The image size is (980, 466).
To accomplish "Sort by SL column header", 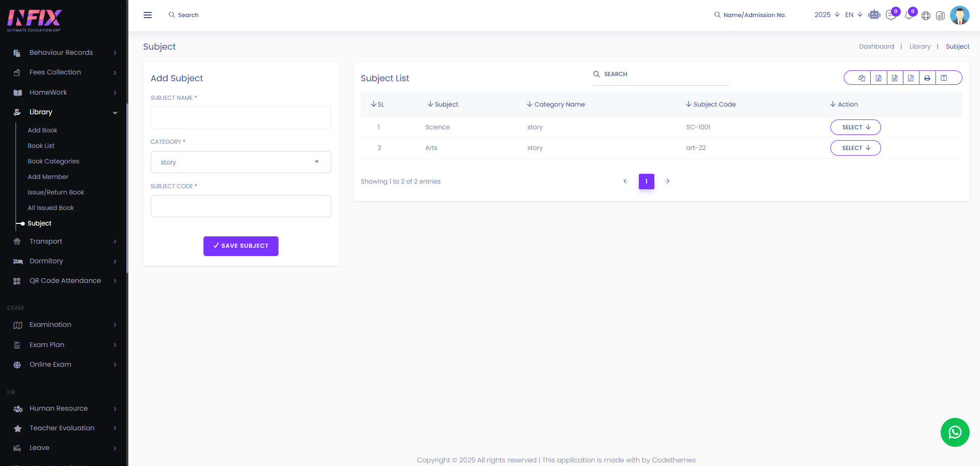I will click(x=377, y=104).
